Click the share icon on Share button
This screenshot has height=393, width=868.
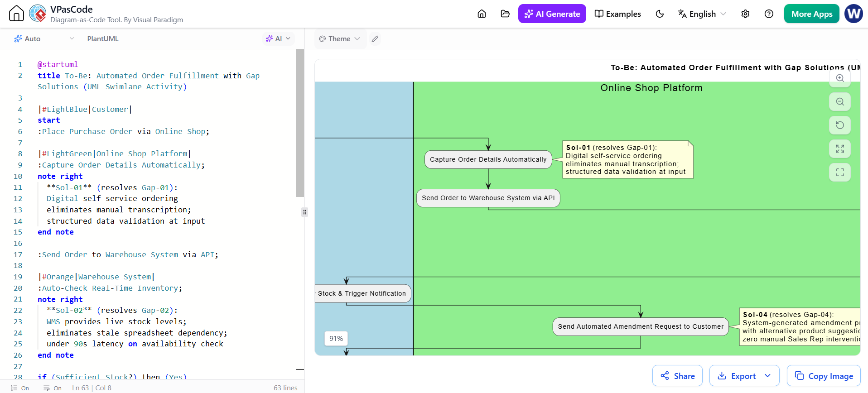tap(665, 376)
